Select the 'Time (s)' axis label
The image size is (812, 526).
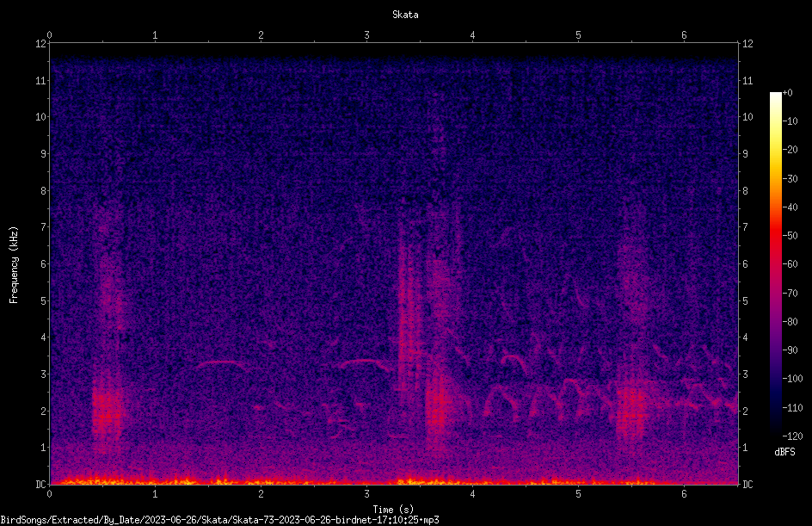[x=393, y=510]
